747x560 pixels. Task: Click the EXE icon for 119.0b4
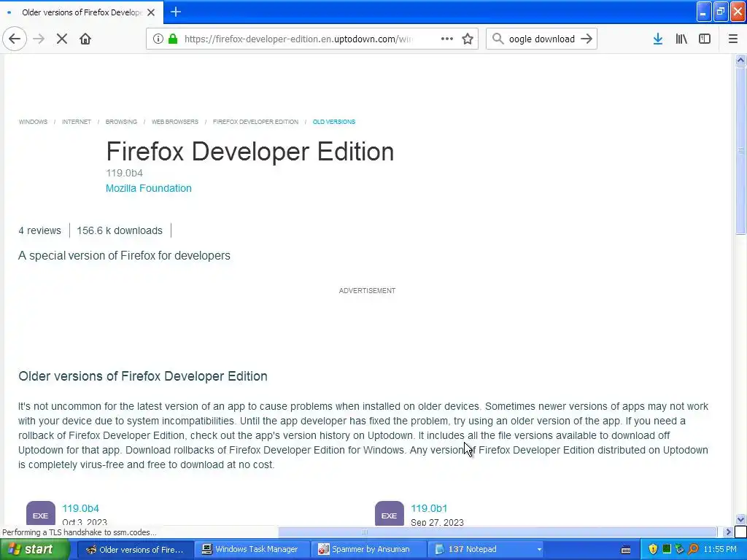41,513
